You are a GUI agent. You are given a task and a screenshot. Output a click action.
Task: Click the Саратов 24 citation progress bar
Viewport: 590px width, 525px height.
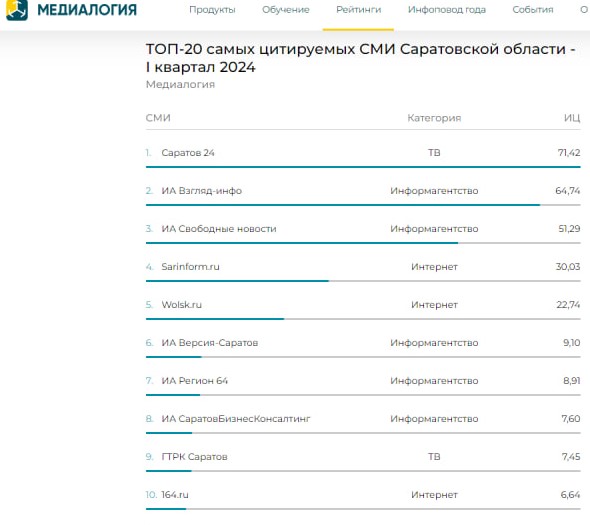(x=363, y=167)
